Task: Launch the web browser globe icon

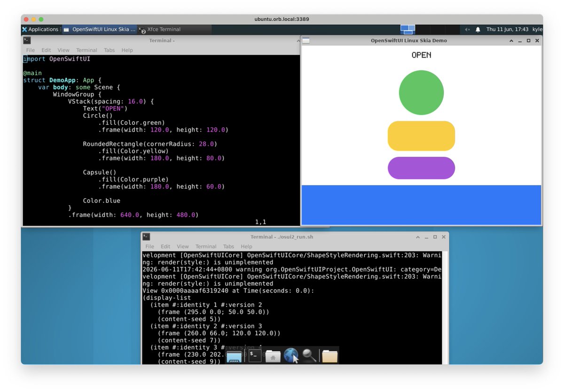Action: (x=291, y=356)
